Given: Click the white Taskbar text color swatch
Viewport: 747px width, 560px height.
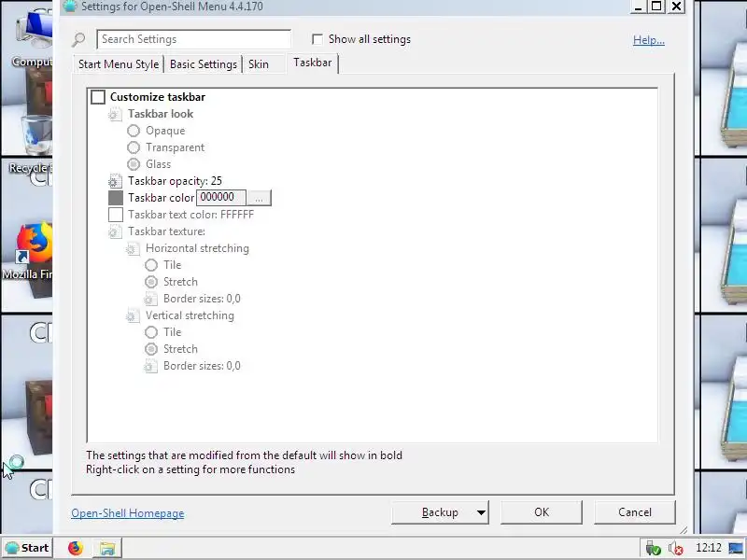Looking at the screenshot, I should click(x=116, y=215).
